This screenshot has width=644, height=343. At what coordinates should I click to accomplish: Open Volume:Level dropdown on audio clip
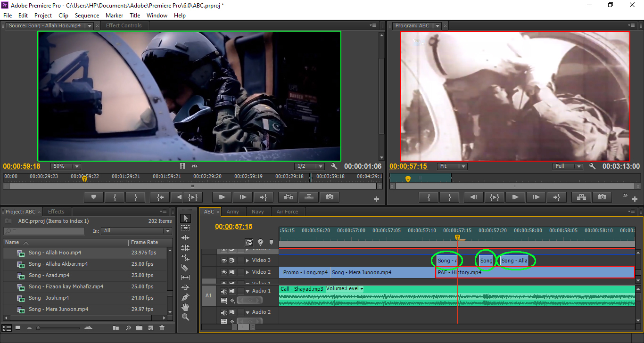pos(345,289)
